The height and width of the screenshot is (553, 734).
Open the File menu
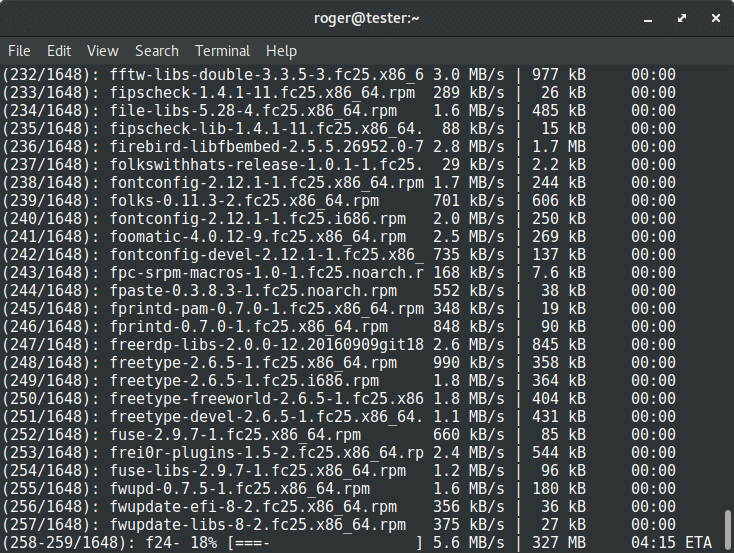[x=19, y=51]
